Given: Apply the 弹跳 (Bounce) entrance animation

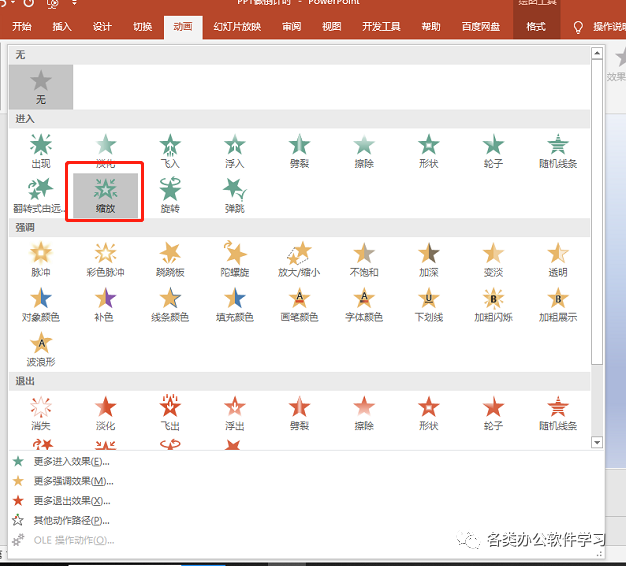Looking at the screenshot, I should coord(234,193).
